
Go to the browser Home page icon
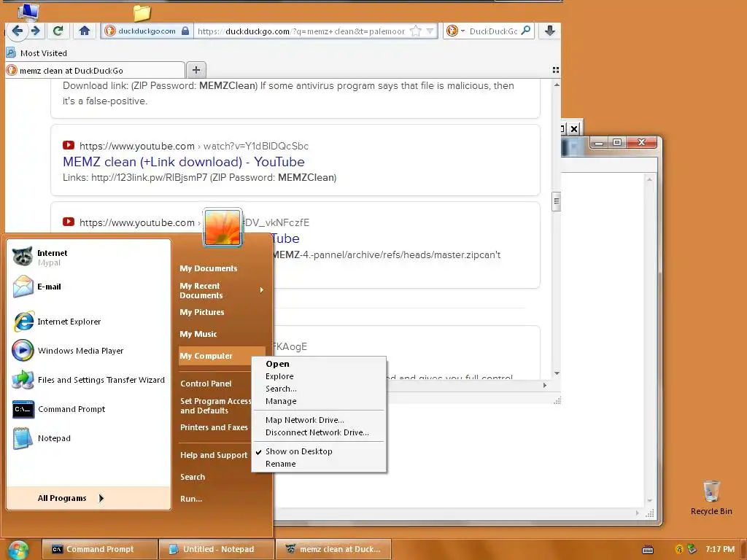click(85, 31)
